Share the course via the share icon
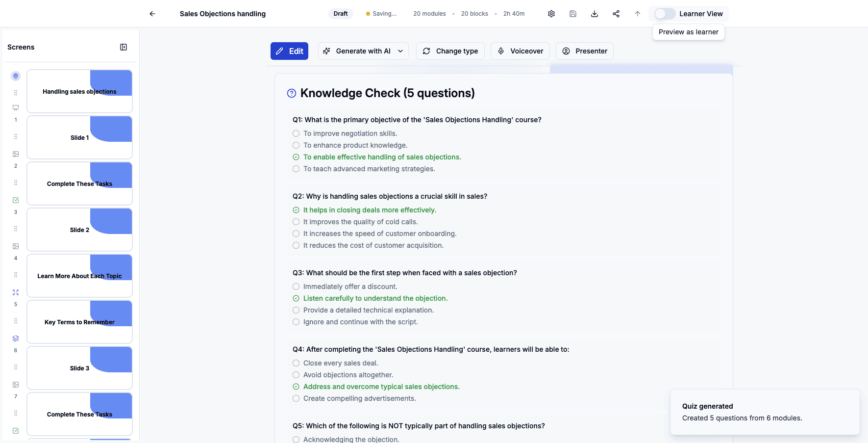Screen dimensions: 868x443 (616, 13)
